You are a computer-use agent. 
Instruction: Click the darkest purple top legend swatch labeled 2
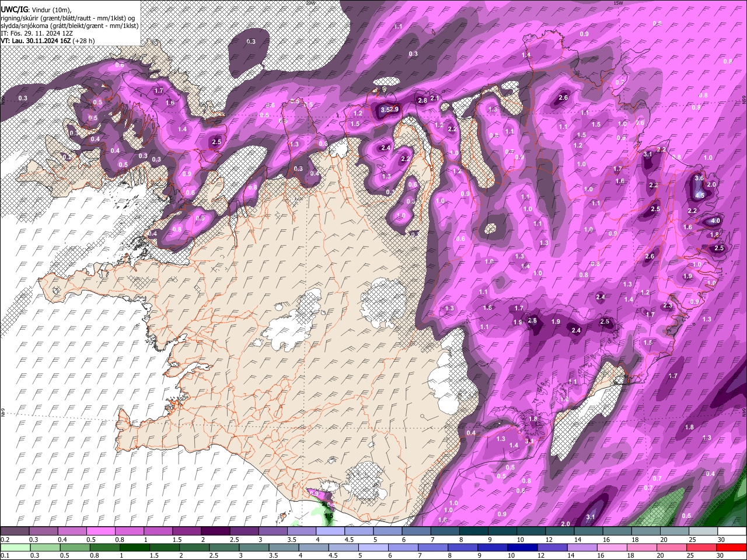tap(215, 531)
